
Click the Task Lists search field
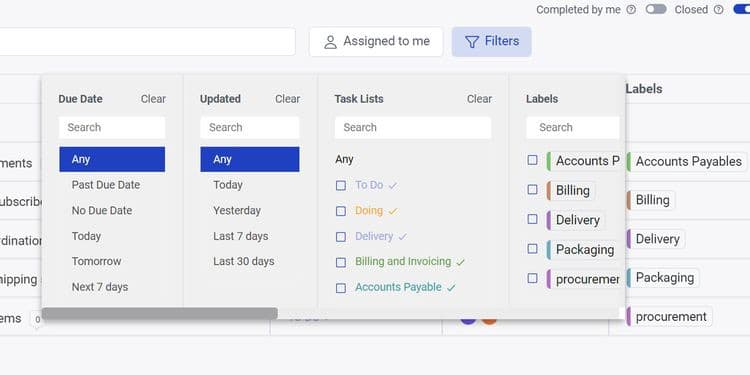pyautogui.click(x=413, y=128)
